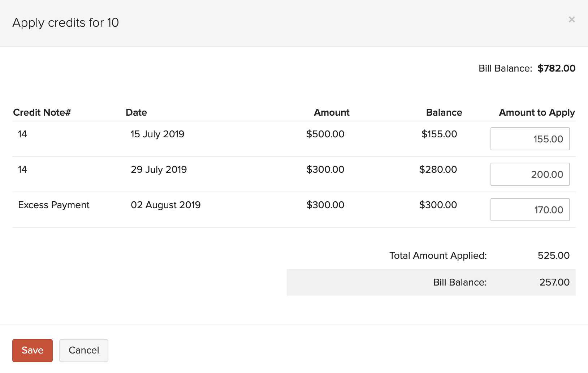Select the amount field containing 200.00

click(x=530, y=174)
